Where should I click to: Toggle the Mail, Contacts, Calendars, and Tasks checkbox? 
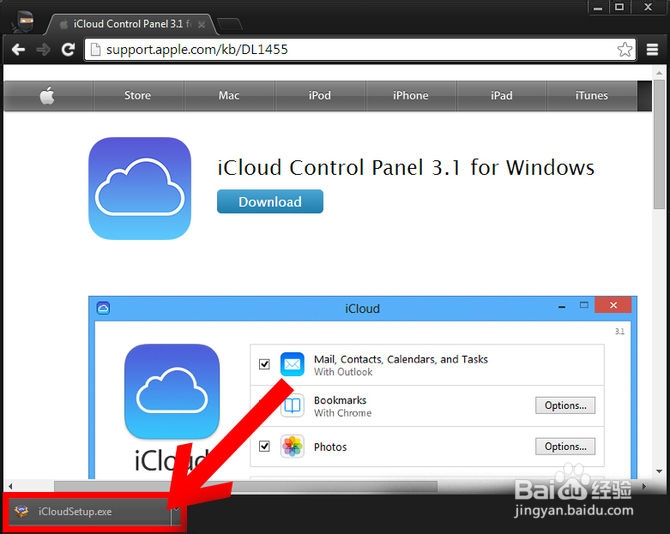[264, 364]
